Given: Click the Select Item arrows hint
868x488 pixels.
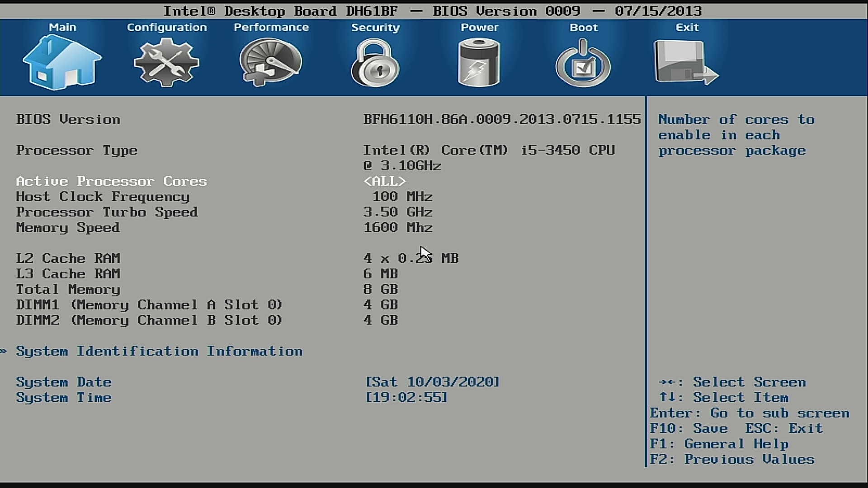Looking at the screenshot, I should [x=724, y=398].
